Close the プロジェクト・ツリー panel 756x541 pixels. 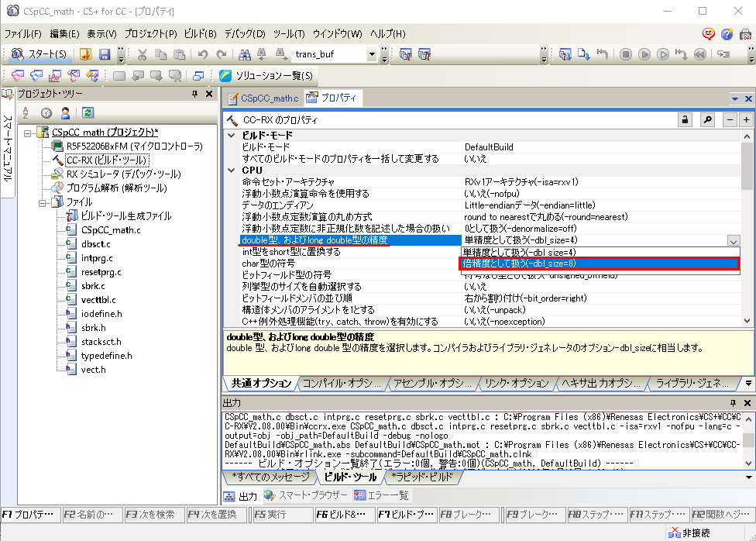[209, 94]
